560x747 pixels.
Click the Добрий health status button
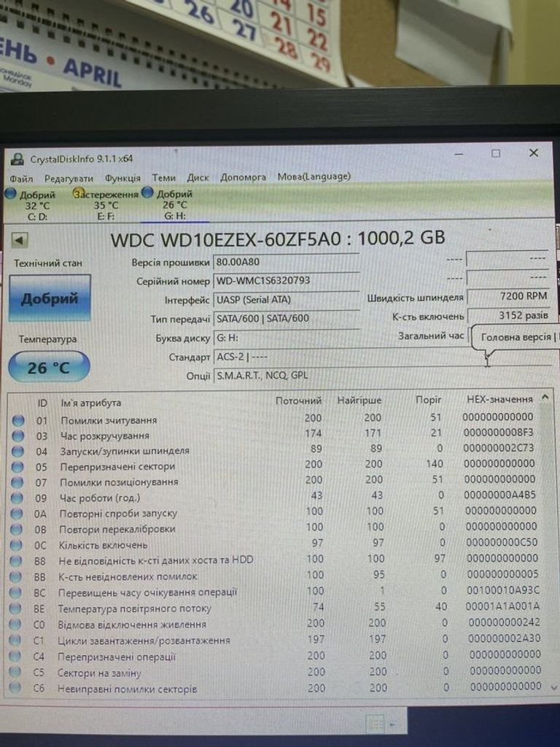(x=50, y=298)
